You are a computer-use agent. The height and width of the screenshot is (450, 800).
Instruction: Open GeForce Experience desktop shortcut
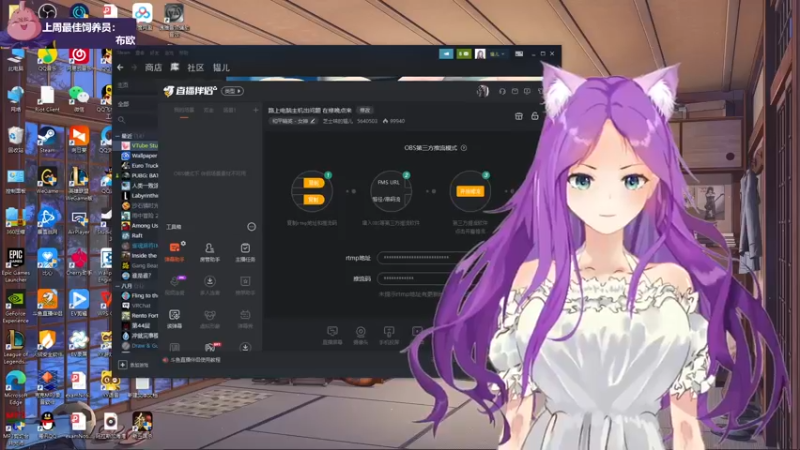15,306
